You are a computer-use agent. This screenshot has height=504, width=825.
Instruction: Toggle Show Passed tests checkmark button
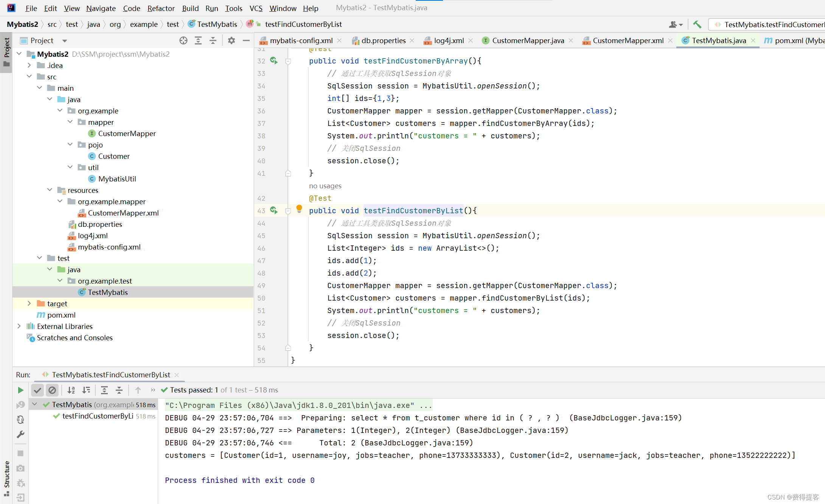point(37,390)
